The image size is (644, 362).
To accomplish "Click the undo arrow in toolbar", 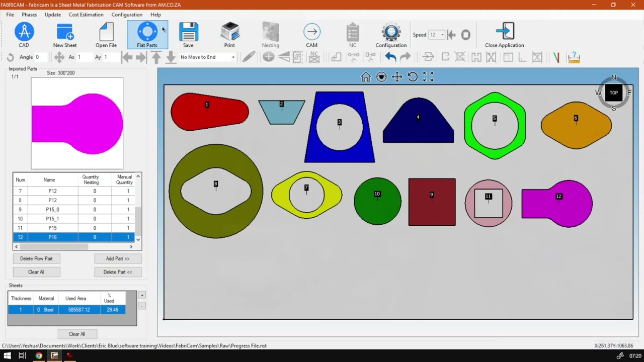I will coord(390,57).
